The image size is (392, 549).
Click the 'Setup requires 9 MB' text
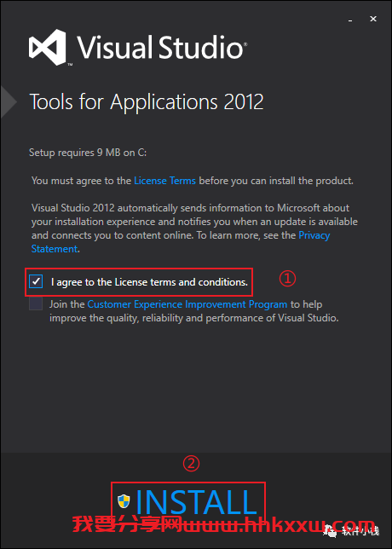click(x=88, y=153)
